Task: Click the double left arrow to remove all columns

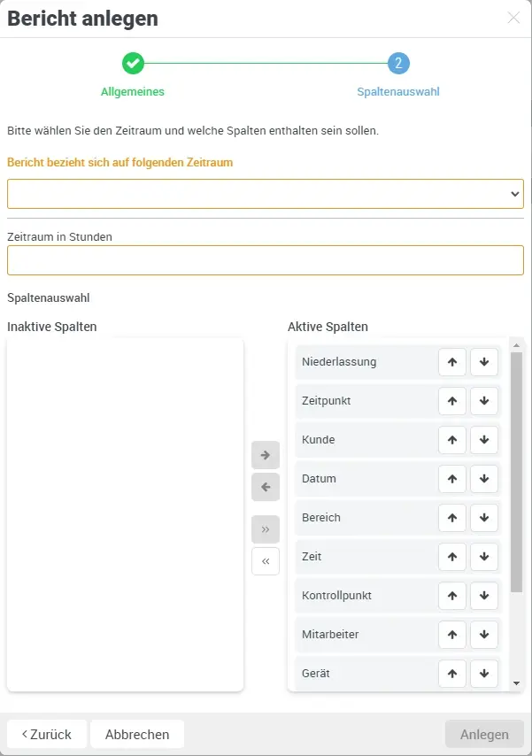Action: click(x=266, y=561)
